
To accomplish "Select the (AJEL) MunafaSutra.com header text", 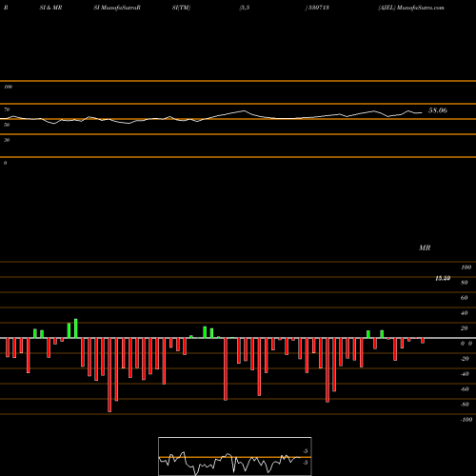I will click(411, 8).
